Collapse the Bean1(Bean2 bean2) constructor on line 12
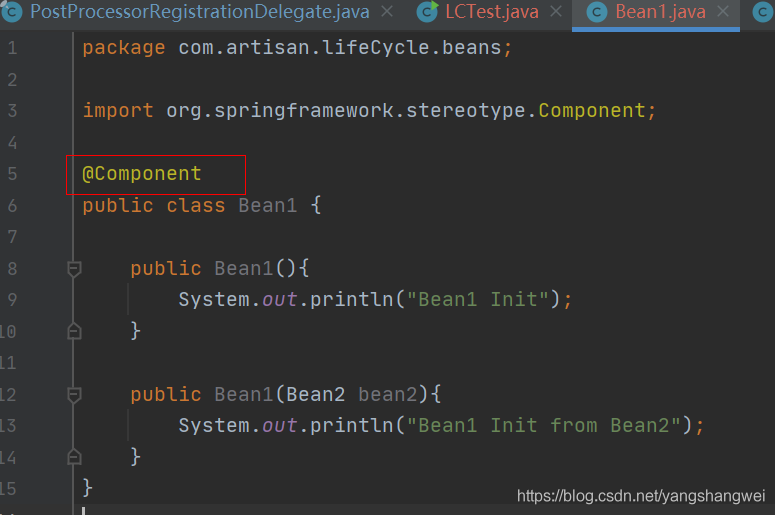Screen dimensions: 775x515 point(73,394)
